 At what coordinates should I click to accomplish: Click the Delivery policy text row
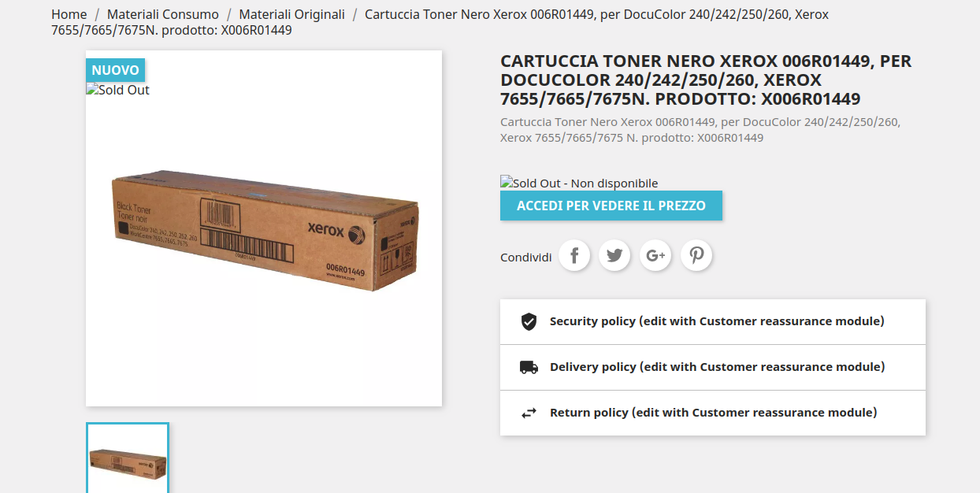[713, 367]
